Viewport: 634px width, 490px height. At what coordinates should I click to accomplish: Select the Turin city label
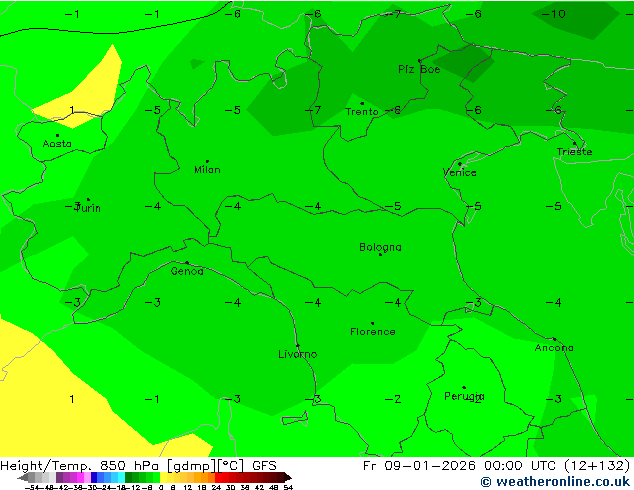click(88, 208)
